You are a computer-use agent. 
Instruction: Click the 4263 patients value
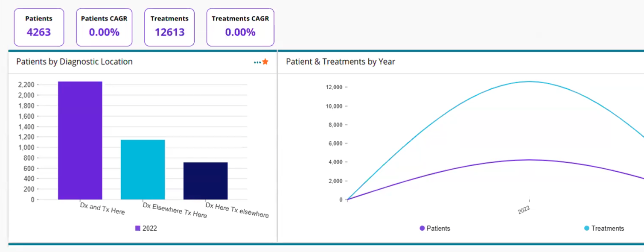(39, 32)
